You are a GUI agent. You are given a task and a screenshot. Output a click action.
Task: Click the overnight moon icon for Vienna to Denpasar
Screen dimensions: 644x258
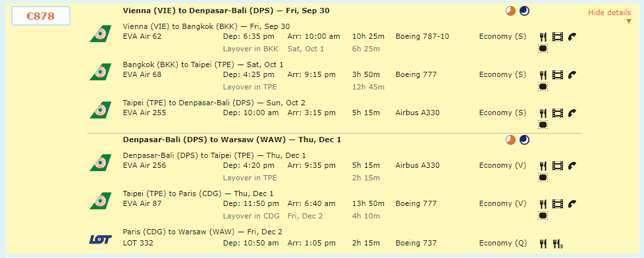pyautogui.click(x=524, y=11)
